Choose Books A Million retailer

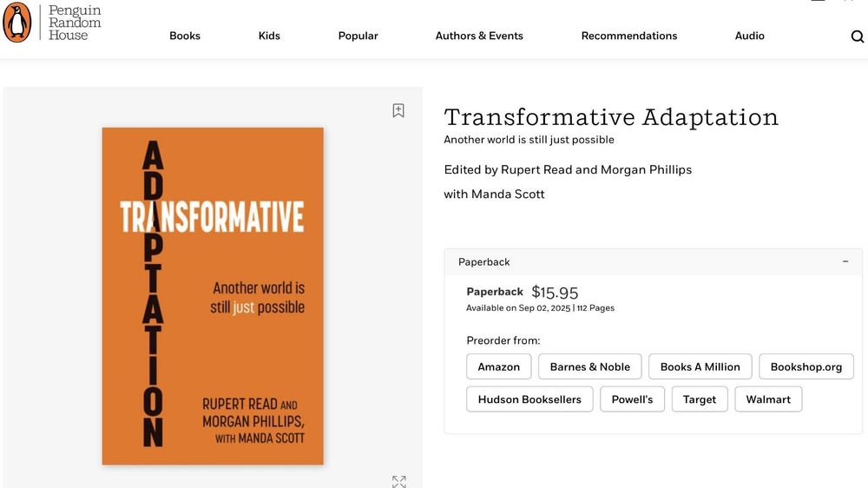click(700, 366)
